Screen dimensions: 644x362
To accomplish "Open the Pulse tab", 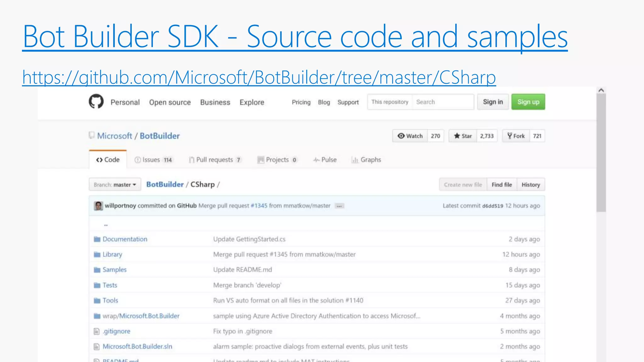I will 325,160.
